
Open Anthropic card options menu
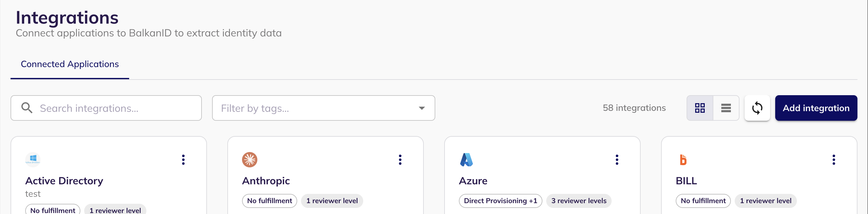coord(400,160)
